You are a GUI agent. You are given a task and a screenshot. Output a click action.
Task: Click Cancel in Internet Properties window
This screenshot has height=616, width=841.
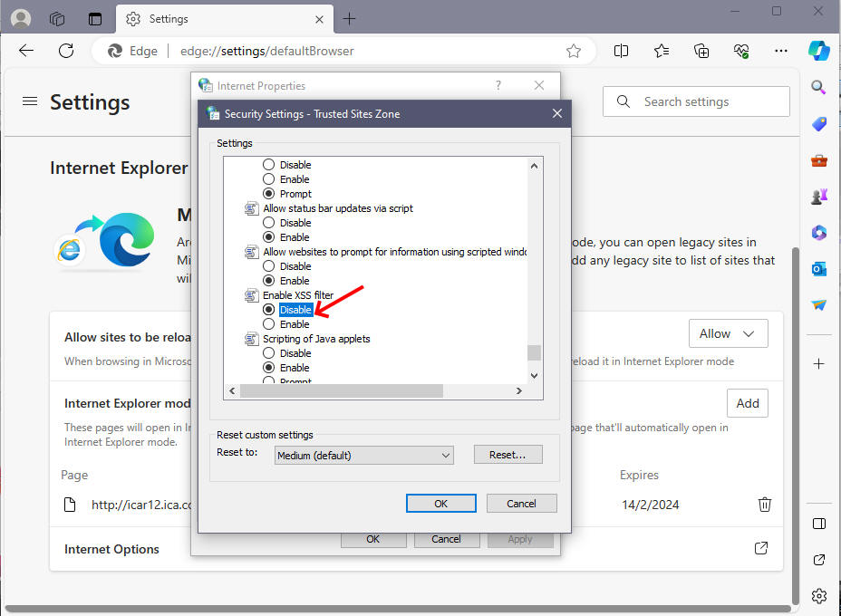pyautogui.click(x=446, y=539)
